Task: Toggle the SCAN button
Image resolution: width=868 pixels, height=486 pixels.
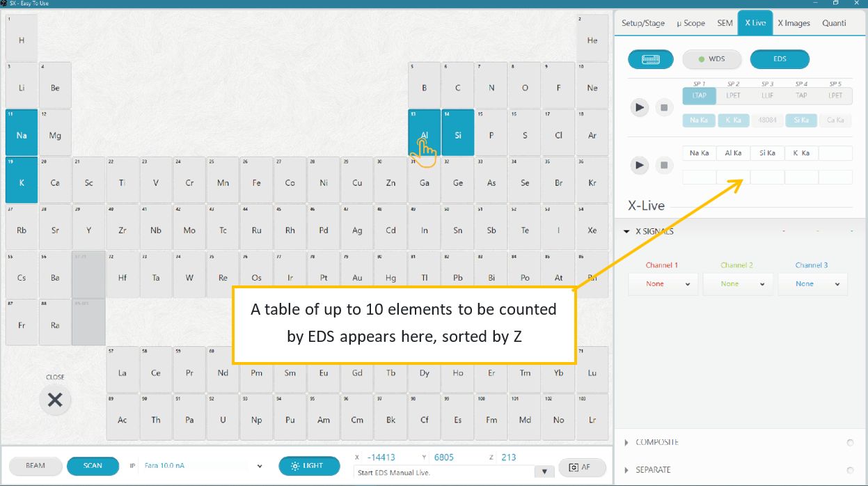Action: (x=93, y=466)
